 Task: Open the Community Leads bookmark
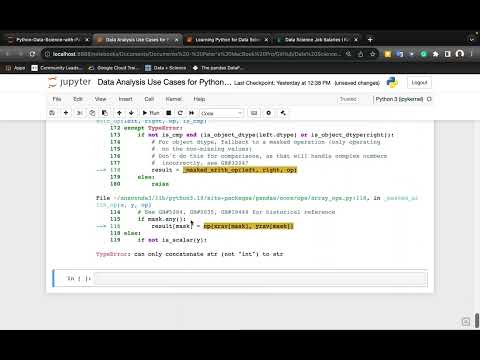click(x=57, y=68)
